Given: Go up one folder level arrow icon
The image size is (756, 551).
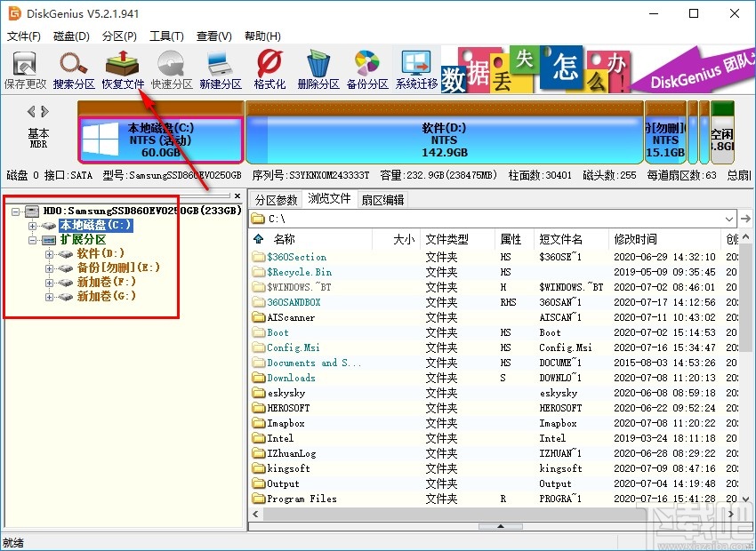Looking at the screenshot, I should click(x=259, y=239).
